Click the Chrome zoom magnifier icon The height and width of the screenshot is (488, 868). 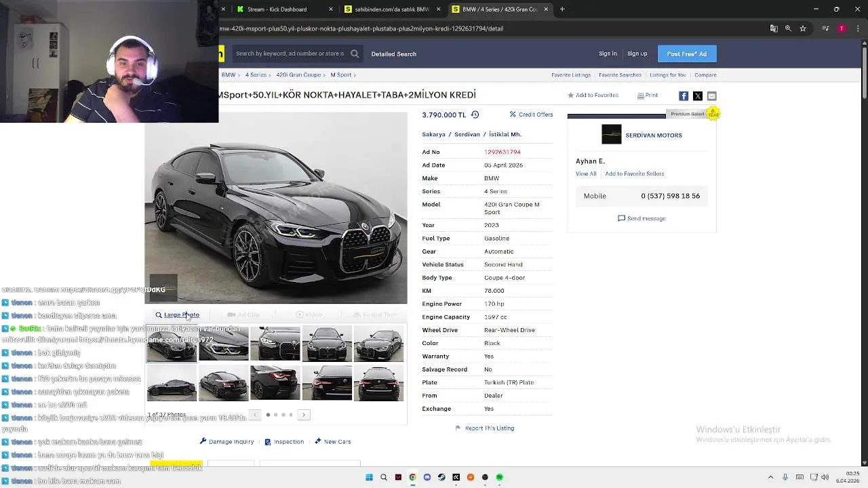click(x=788, y=28)
